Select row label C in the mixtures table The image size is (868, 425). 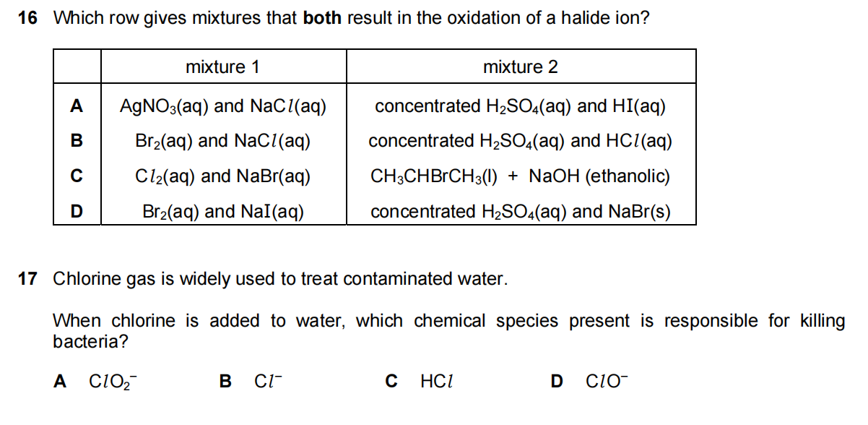tap(76, 176)
